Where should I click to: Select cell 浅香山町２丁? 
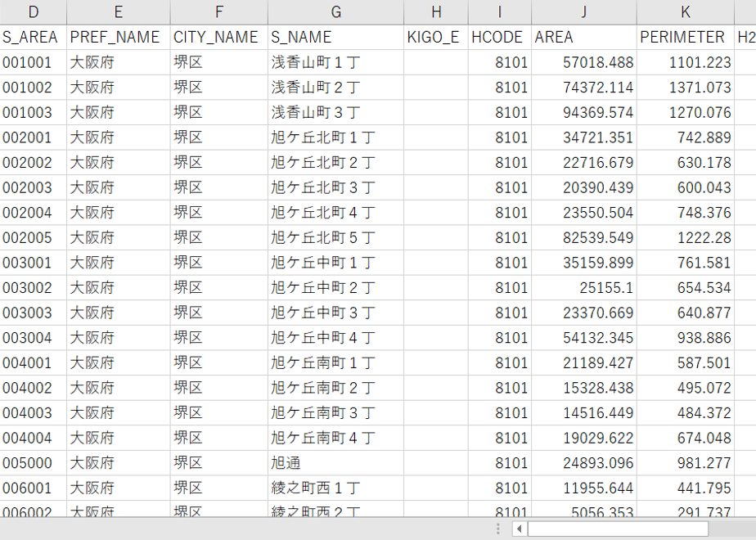click(336, 88)
